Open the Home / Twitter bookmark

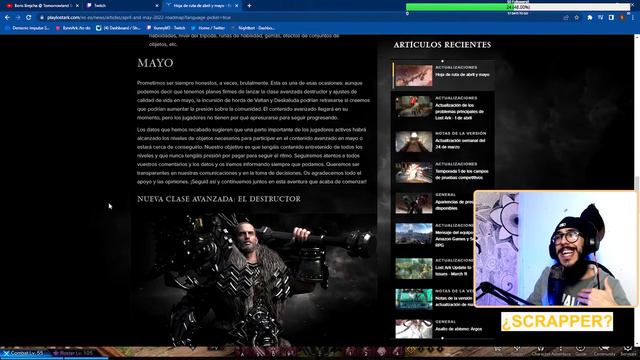(208, 28)
